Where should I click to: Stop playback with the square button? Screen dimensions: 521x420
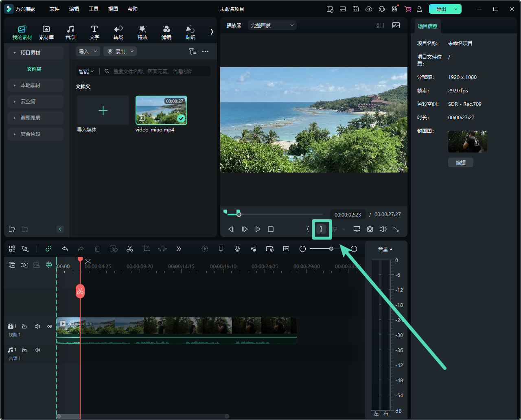pyautogui.click(x=271, y=229)
